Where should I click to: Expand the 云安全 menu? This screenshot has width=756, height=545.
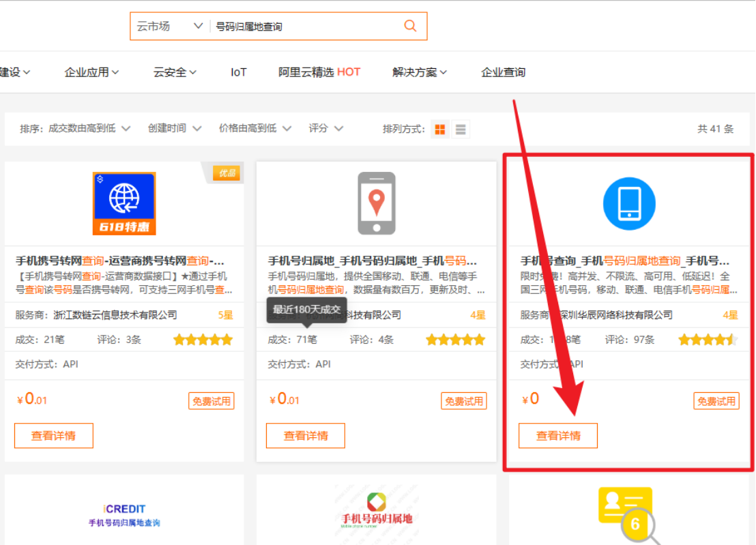(x=175, y=72)
